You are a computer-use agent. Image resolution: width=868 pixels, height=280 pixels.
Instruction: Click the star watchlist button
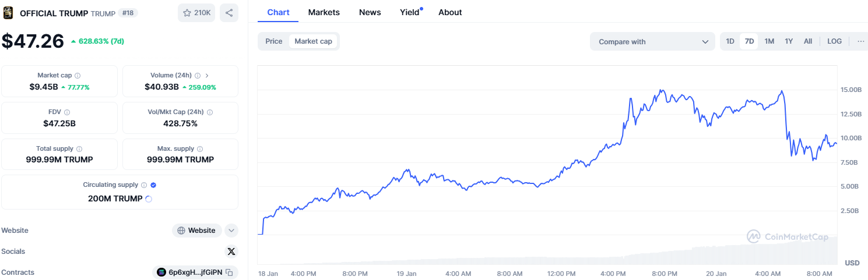(196, 13)
